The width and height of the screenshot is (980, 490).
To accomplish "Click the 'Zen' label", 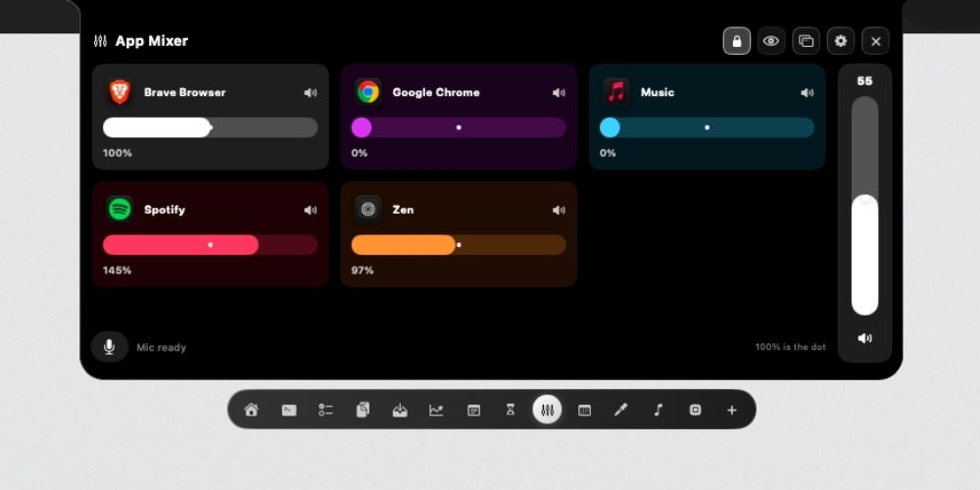I will [x=403, y=210].
